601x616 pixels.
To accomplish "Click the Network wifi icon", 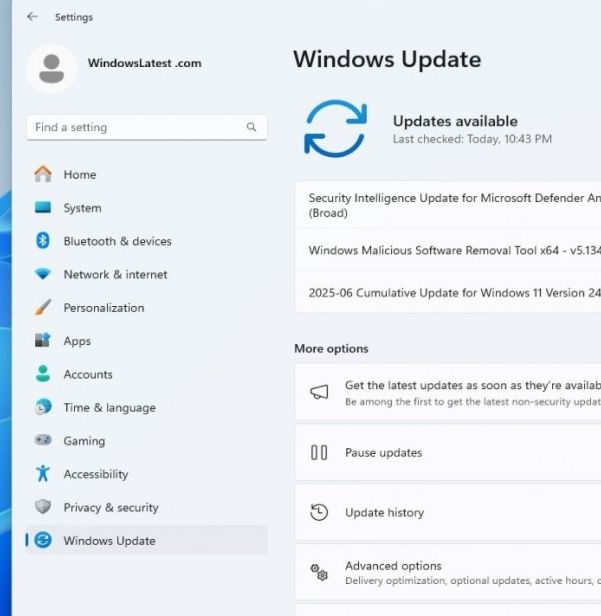I will pos(43,274).
